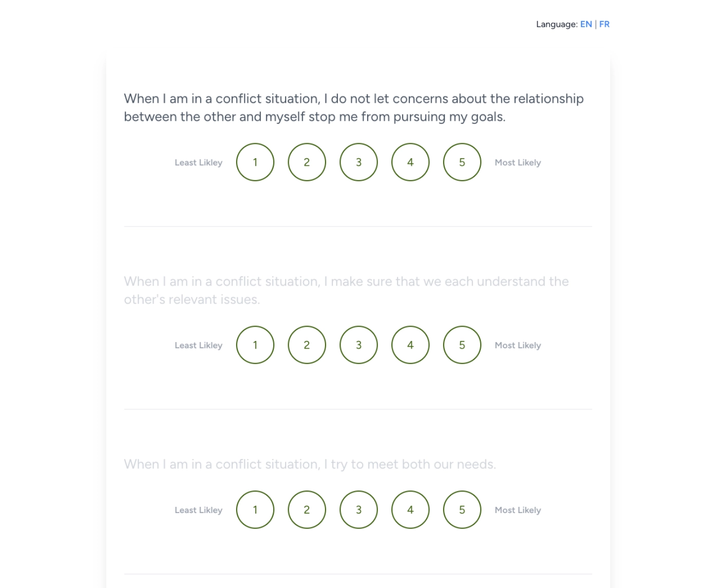Pick 4 for the meet both needs statement

(410, 510)
